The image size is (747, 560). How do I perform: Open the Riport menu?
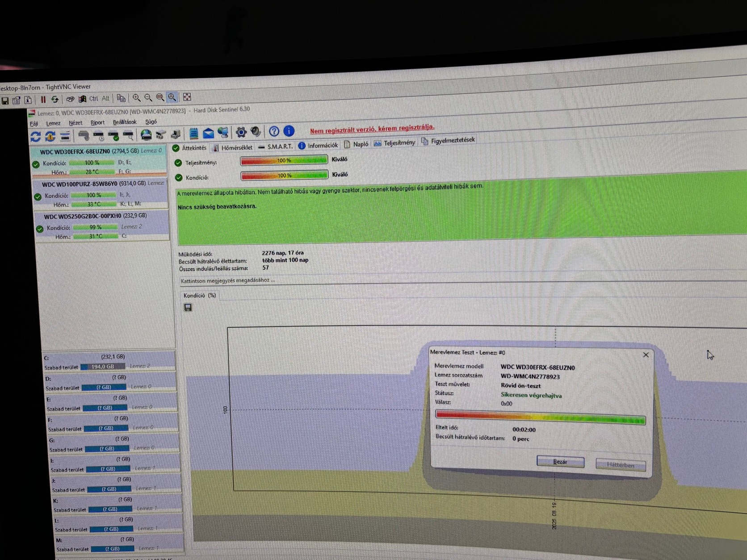[97, 122]
